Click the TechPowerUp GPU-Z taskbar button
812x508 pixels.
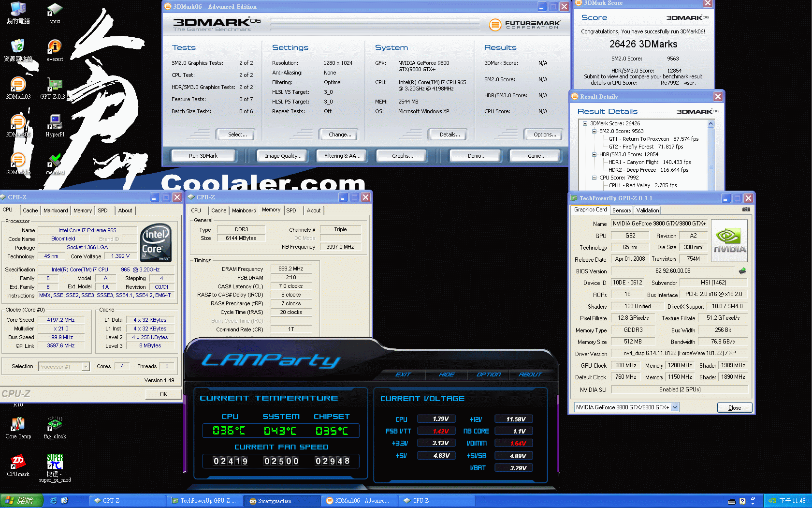click(204, 501)
